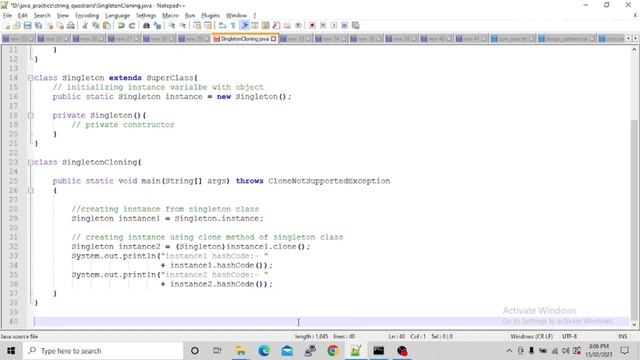The width and height of the screenshot is (640, 360).
Task: Open the Search menu
Action: [42, 16]
